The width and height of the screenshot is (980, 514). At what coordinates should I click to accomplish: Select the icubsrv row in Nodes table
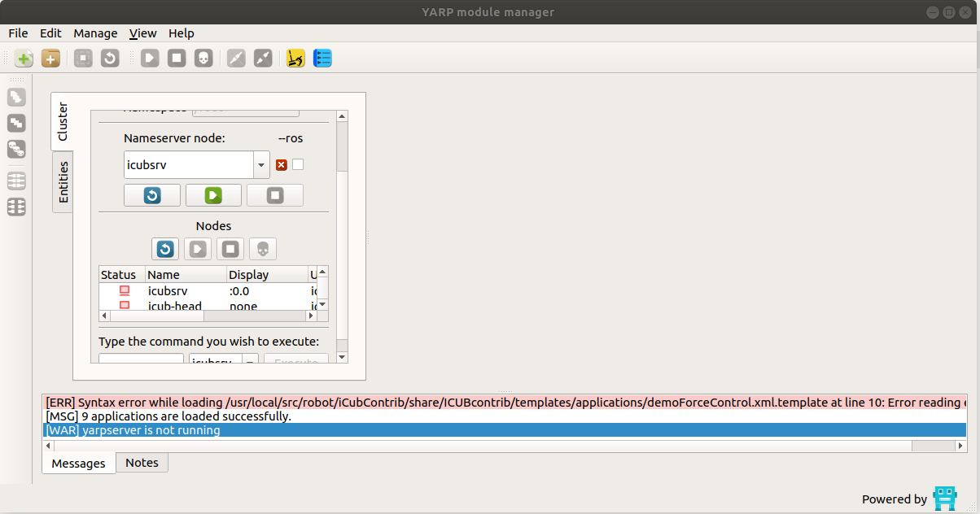click(168, 290)
